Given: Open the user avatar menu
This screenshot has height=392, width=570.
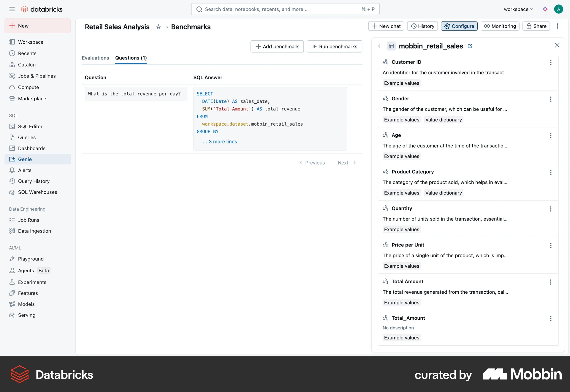Looking at the screenshot, I should (558, 9).
